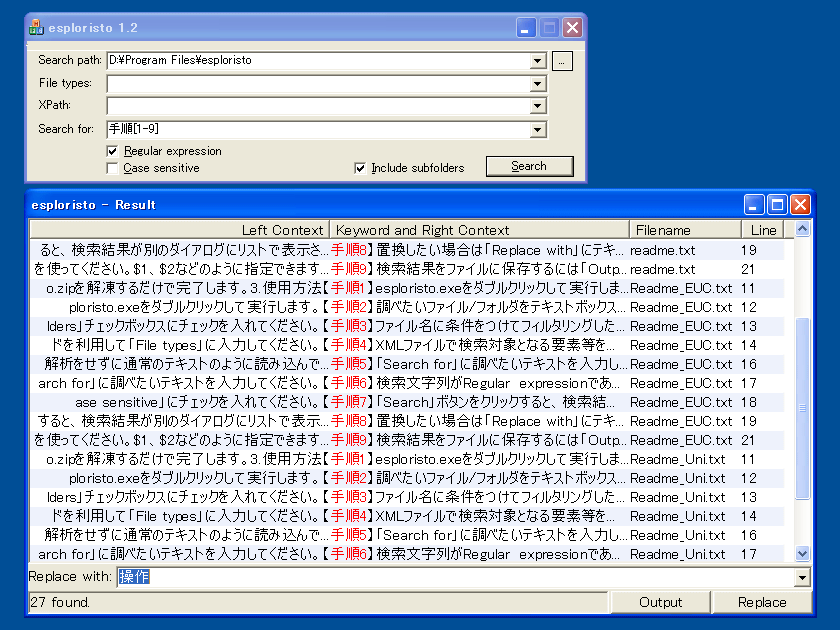Select Readme_EUC.txt line 21 result row
This screenshot has height=630, width=840.
pos(407,440)
